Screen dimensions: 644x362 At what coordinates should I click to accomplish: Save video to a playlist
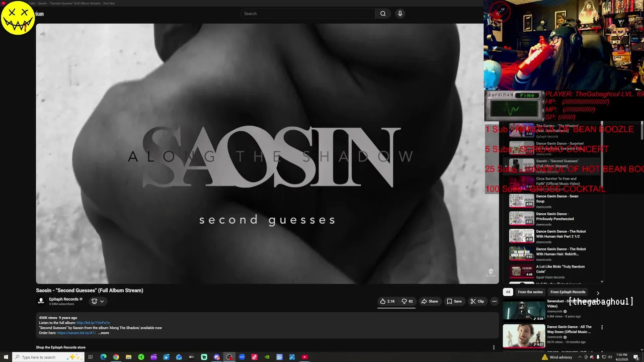(454, 301)
